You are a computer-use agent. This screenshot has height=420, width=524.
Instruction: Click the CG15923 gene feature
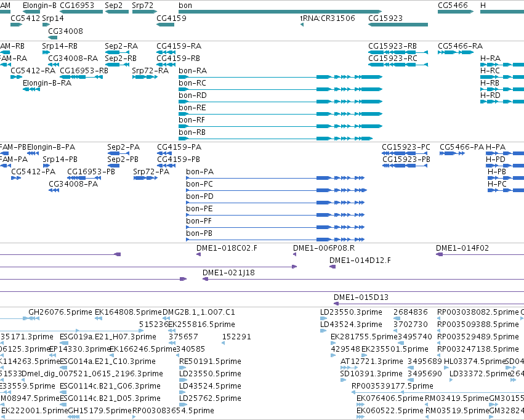click(x=398, y=25)
